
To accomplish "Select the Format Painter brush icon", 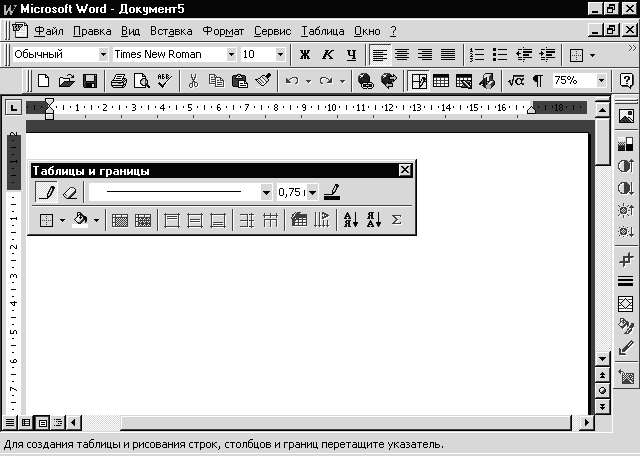I will coord(263,81).
